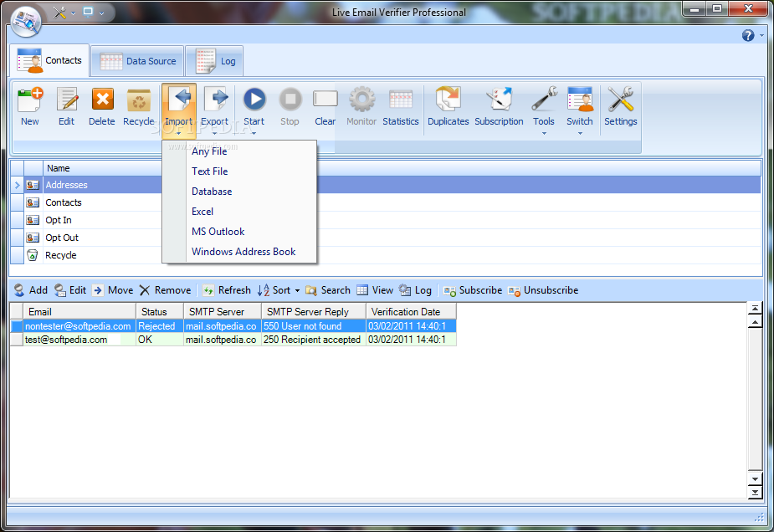The image size is (774, 532).
Task: Click the Email column header
Action: pos(79,312)
